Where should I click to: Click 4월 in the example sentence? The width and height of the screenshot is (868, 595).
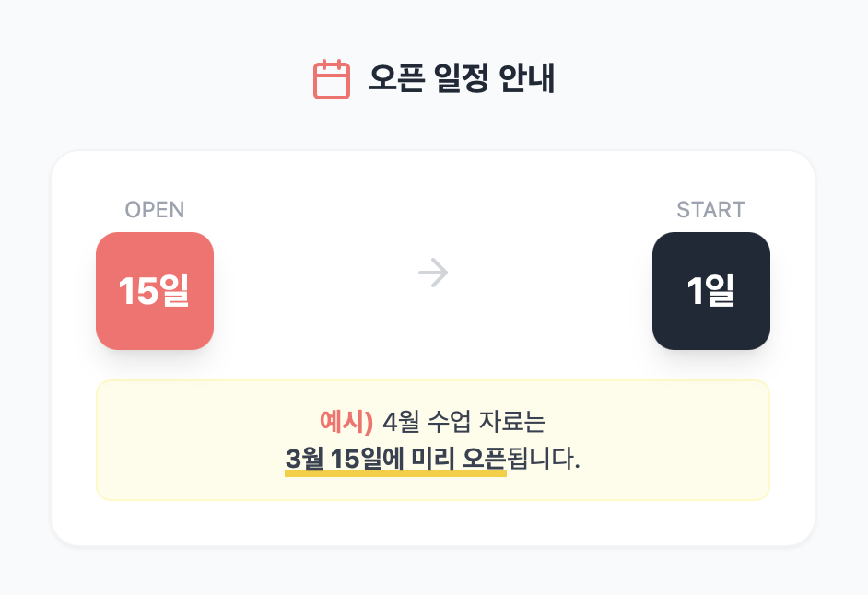(401, 423)
